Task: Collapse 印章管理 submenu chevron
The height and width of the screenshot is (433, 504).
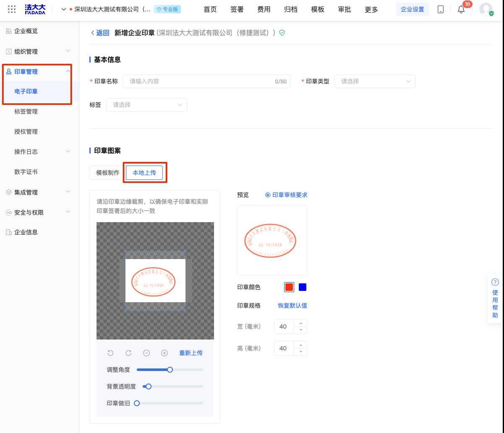Action: tap(68, 71)
